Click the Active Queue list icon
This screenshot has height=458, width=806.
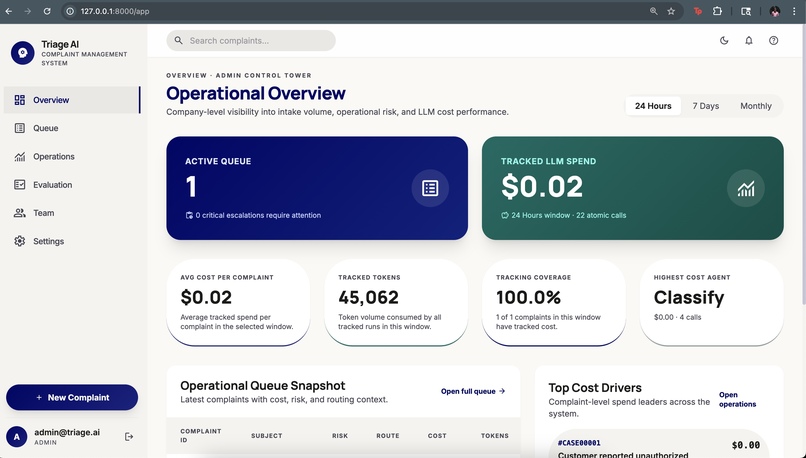click(430, 188)
